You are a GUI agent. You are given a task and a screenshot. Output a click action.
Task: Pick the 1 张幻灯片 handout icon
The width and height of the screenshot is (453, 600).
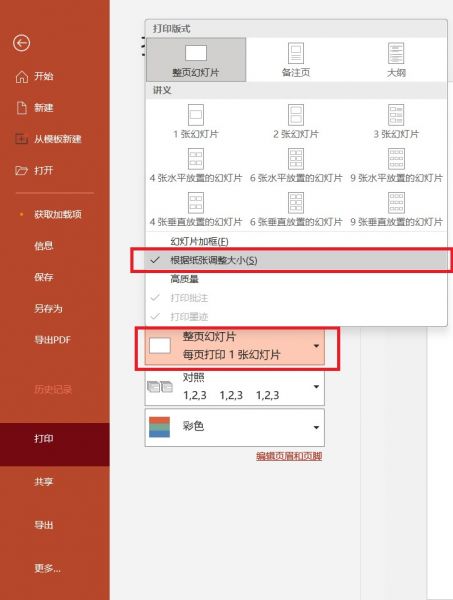(x=196, y=115)
